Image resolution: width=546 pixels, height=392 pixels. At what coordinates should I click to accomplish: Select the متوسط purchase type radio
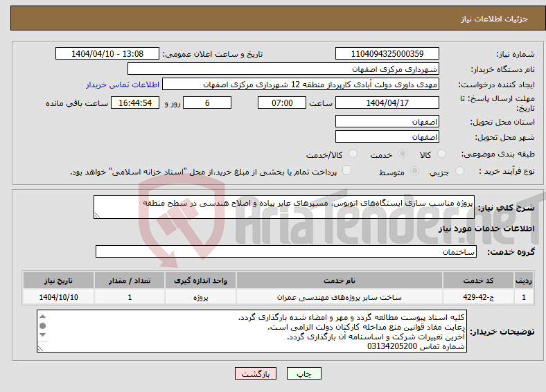coord(415,170)
